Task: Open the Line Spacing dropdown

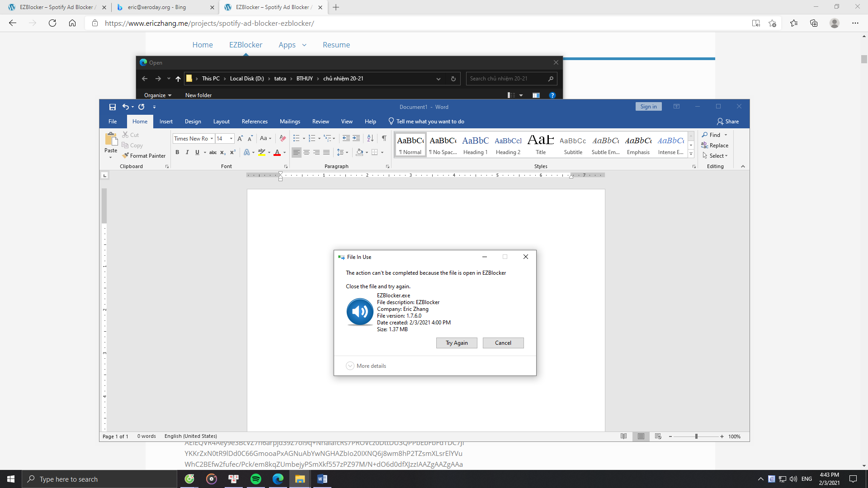Action: pyautogui.click(x=343, y=152)
